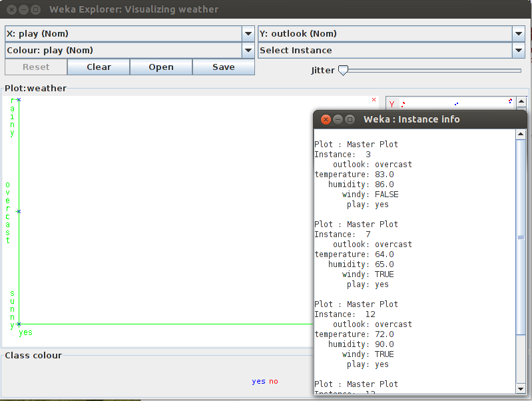Open the Select Instance dropdown
This screenshot has height=401, width=532.
coord(392,50)
